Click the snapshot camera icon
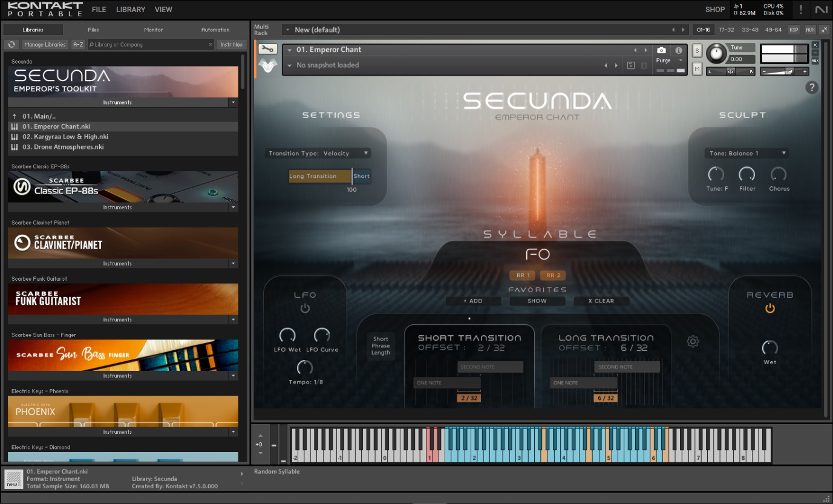The image size is (833, 504). tap(662, 50)
